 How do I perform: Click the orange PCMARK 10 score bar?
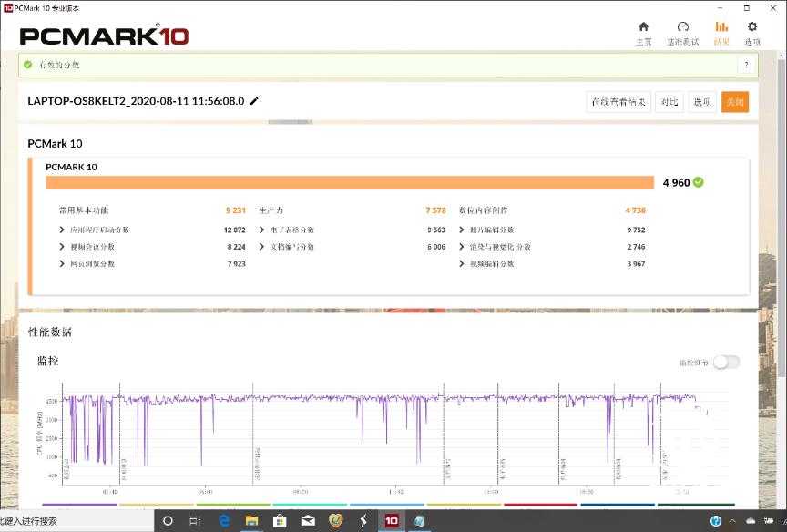[x=350, y=183]
